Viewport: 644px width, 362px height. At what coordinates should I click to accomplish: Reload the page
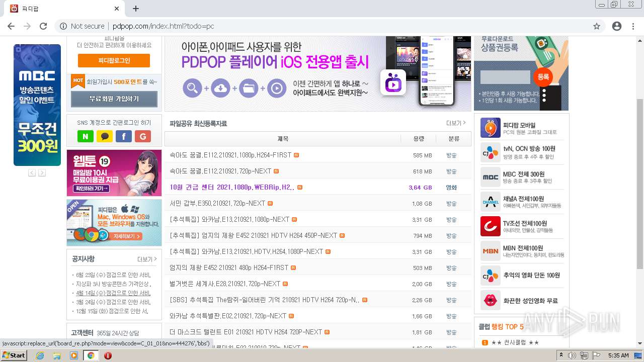[x=43, y=26]
